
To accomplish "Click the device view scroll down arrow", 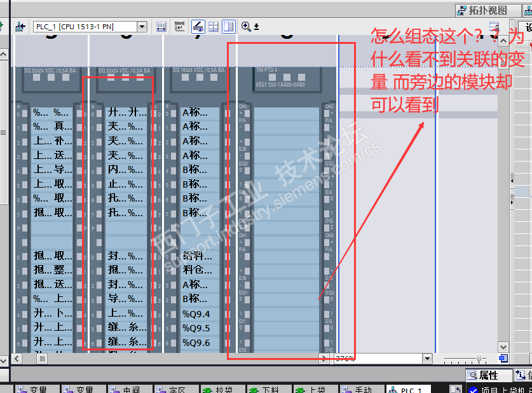I will 503,347.
